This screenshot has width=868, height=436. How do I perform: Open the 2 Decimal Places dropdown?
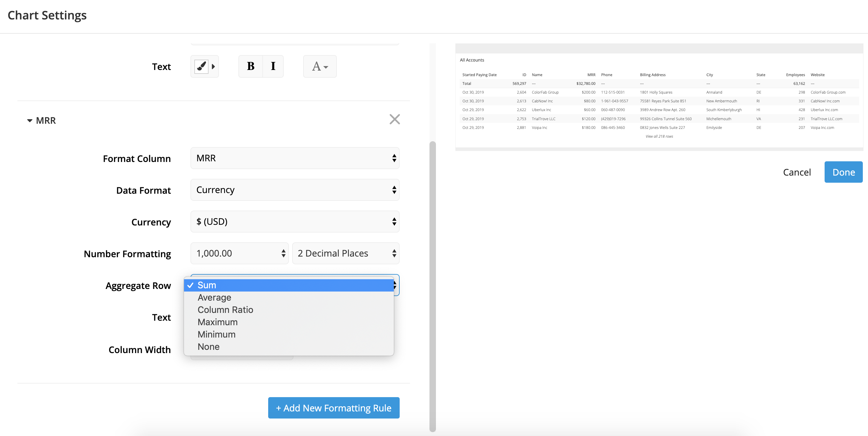point(346,253)
